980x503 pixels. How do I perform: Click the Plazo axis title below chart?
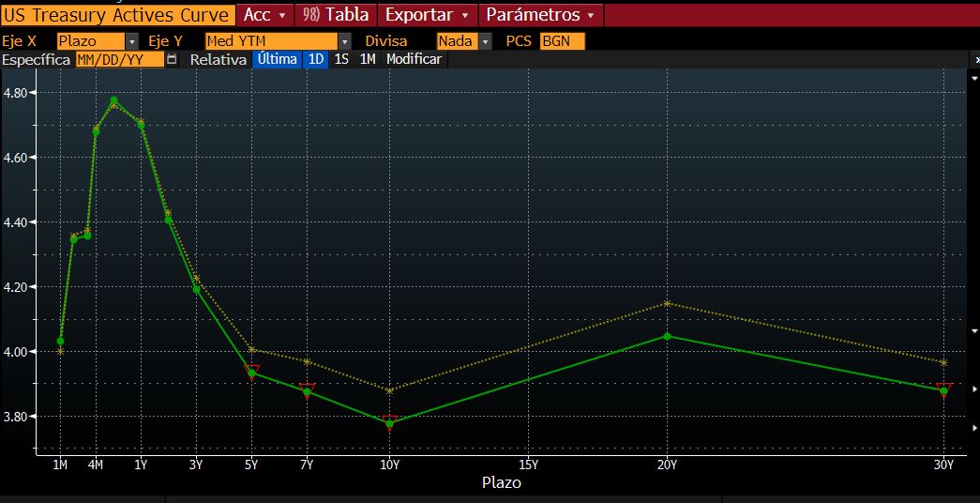[x=501, y=483]
